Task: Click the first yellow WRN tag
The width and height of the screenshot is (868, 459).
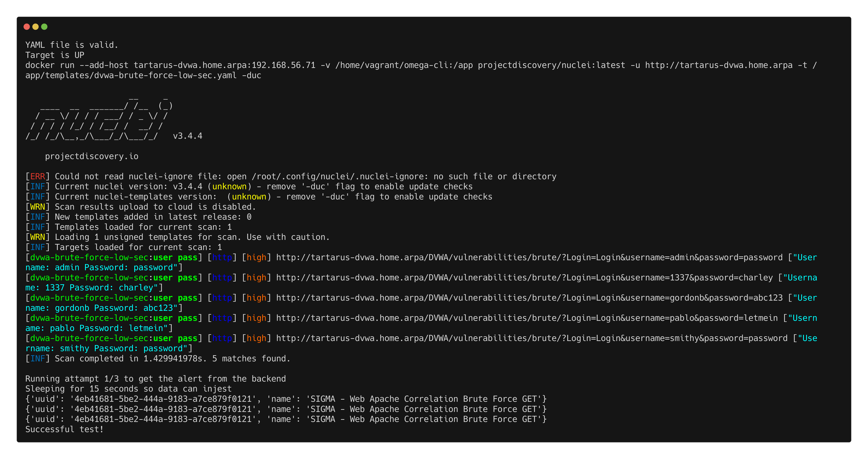Action: tap(37, 207)
